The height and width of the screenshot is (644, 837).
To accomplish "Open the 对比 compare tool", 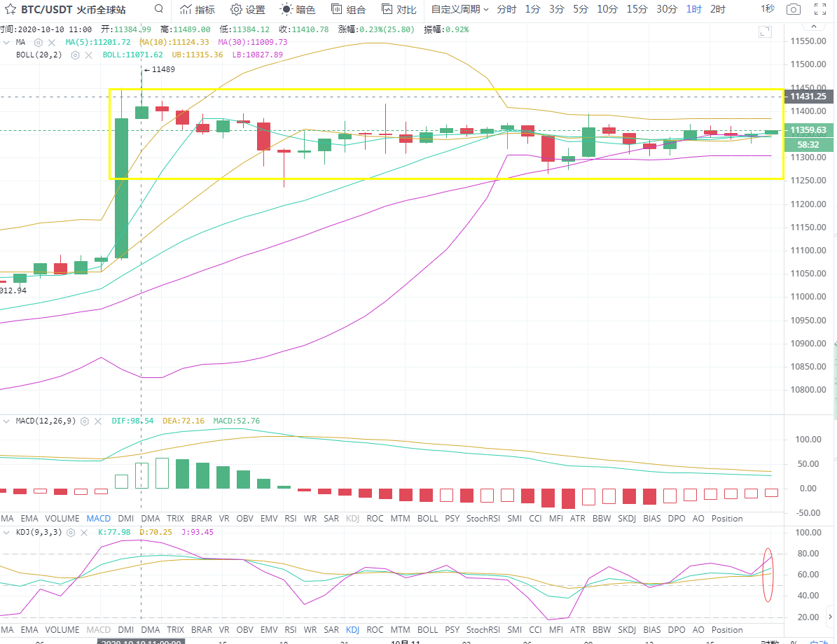I will (x=399, y=9).
